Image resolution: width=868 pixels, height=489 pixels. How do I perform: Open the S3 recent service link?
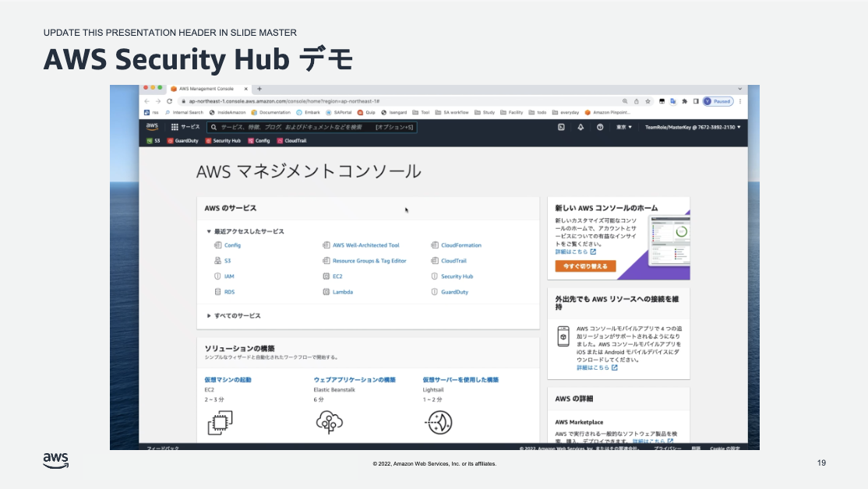[228, 261]
